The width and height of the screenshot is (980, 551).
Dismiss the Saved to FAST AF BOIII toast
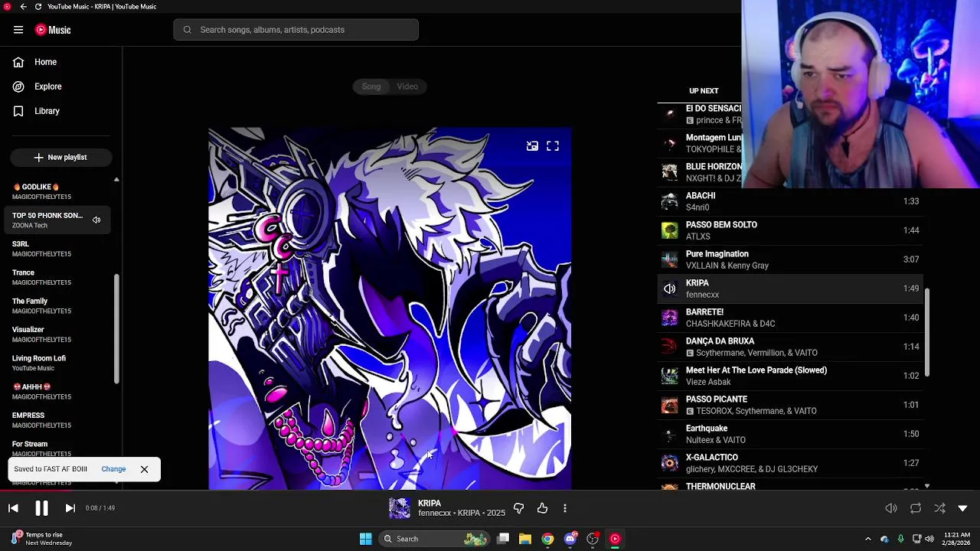144,469
